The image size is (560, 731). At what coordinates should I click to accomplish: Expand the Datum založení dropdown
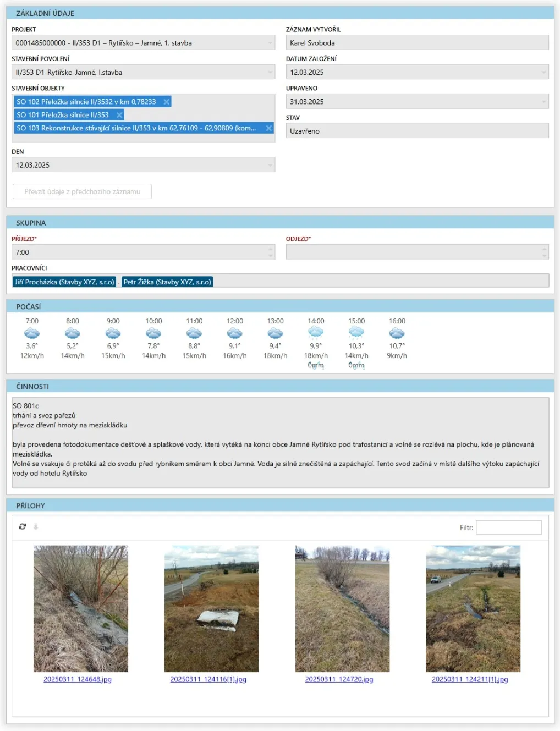point(544,72)
